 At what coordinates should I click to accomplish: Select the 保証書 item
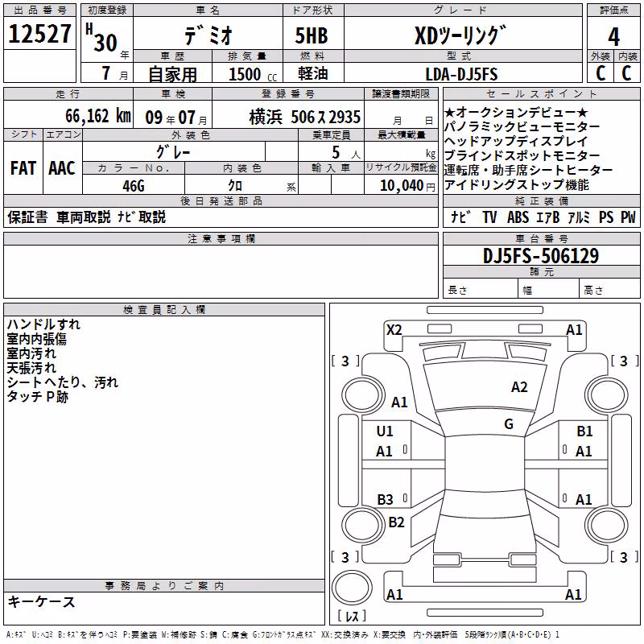27,217
